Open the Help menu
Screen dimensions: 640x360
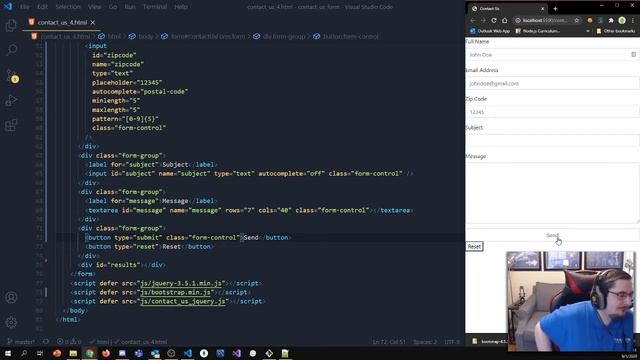coord(181,7)
